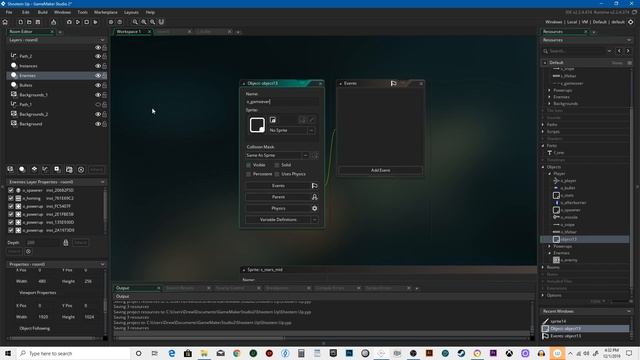Enable the Uses Physics checkbox

(277, 174)
